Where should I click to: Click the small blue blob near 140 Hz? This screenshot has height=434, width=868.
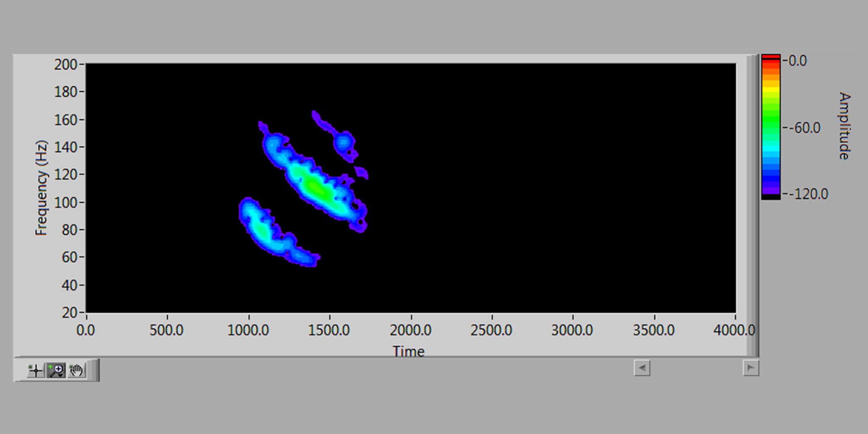pyautogui.click(x=343, y=142)
